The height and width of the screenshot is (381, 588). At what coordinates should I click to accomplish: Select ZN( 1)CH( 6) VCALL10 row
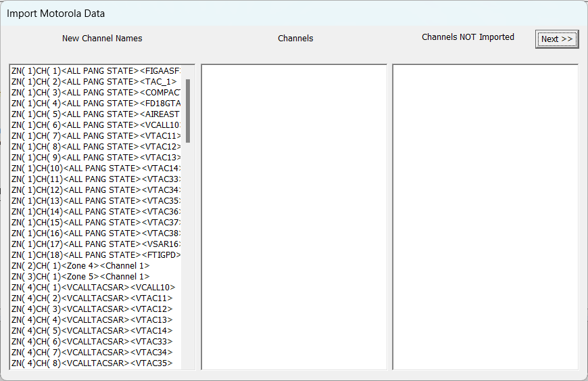coord(96,125)
